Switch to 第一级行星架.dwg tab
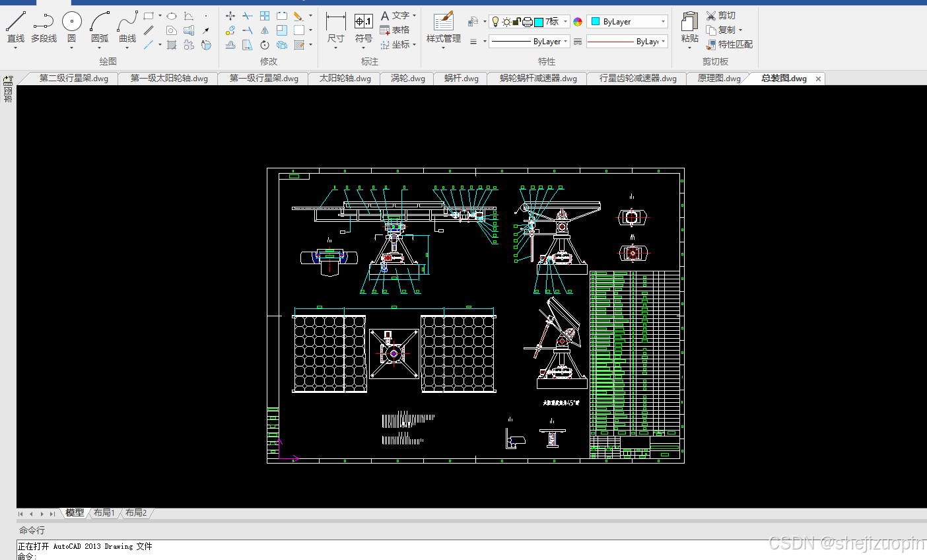 point(264,78)
